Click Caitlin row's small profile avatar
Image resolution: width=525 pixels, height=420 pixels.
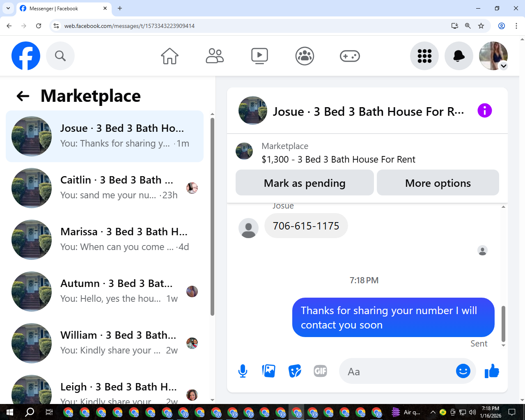point(192,188)
